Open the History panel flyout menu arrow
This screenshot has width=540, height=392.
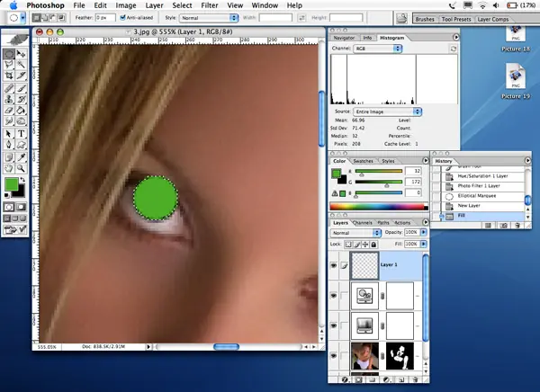[x=527, y=161]
